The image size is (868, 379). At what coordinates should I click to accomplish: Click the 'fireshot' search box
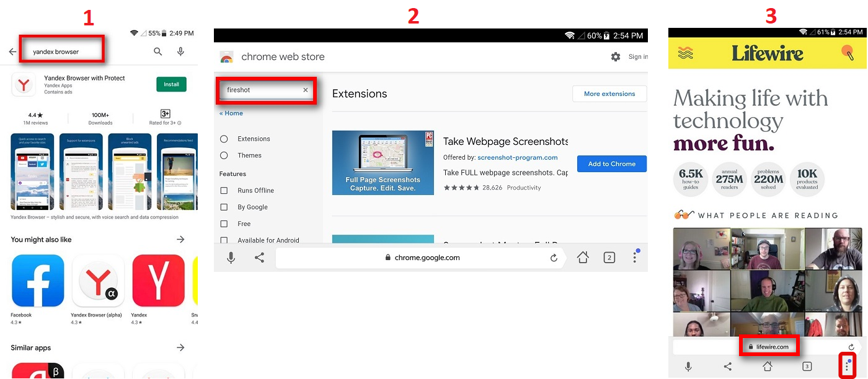tap(267, 90)
